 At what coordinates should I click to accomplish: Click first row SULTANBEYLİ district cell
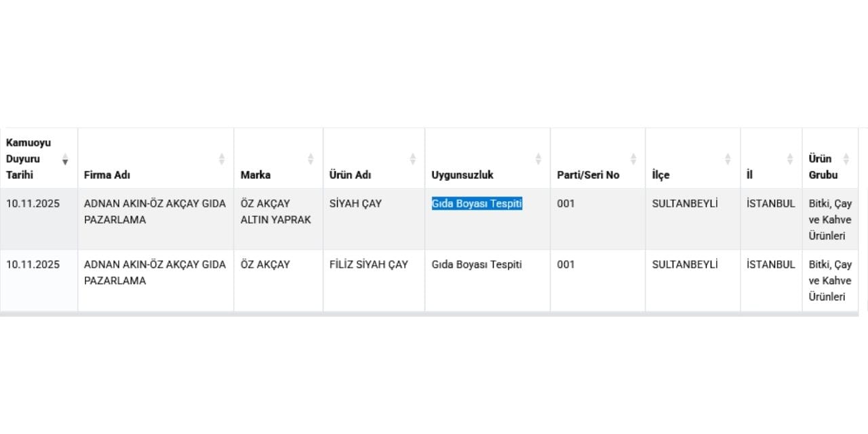[685, 203]
